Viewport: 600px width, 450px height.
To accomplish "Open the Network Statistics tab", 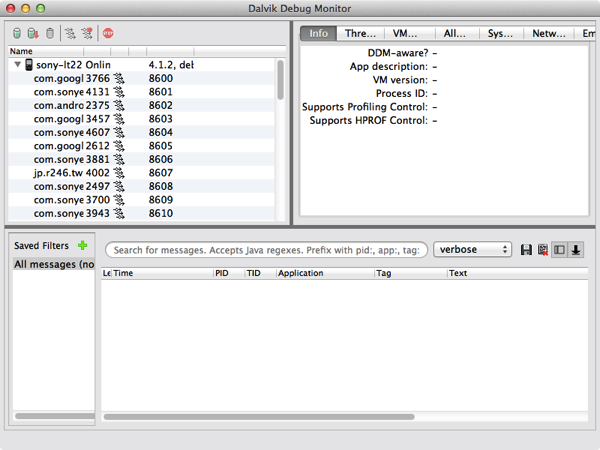I will point(549,33).
